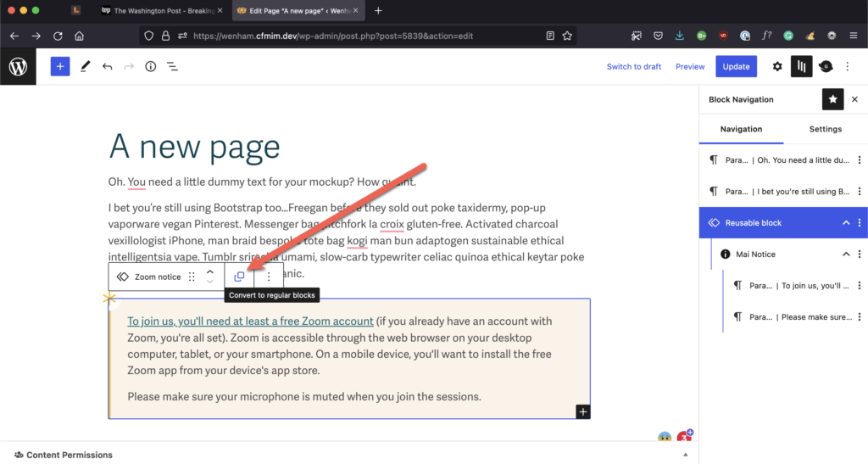Select the pencil Tools icon
Viewport: 868px width, 464px height.
click(x=85, y=66)
